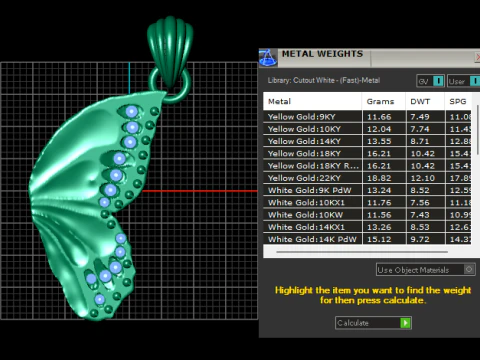Viewport: 480px width, 360px height.
Task: Click the 8.52 DWT value
Action: pyautogui.click(x=420, y=190)
